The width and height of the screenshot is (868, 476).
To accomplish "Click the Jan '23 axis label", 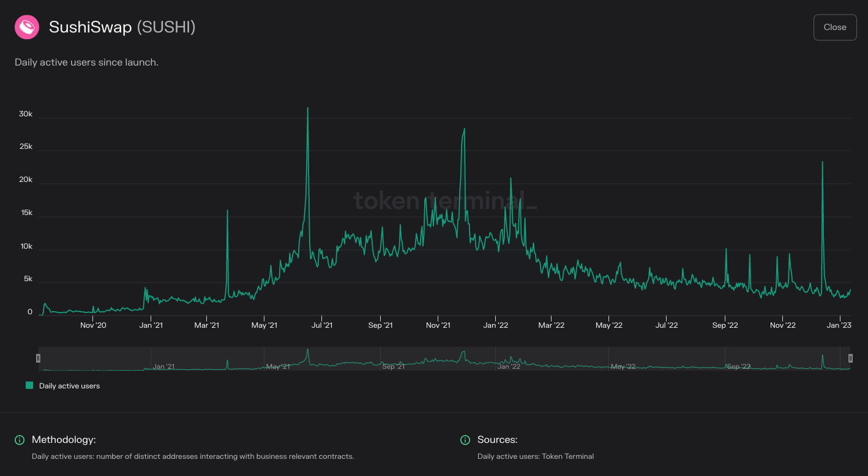I will pos(839,325).
